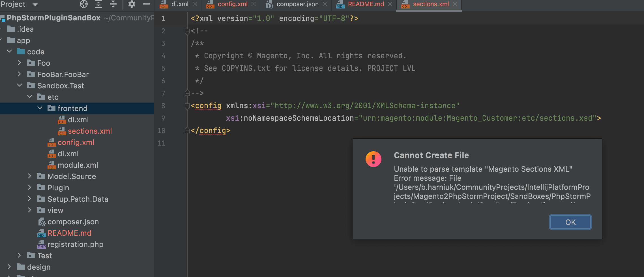Open registration.php from project tree
Image resolution: width=644 pixels, height=277 pixels.
pos(75,244)
